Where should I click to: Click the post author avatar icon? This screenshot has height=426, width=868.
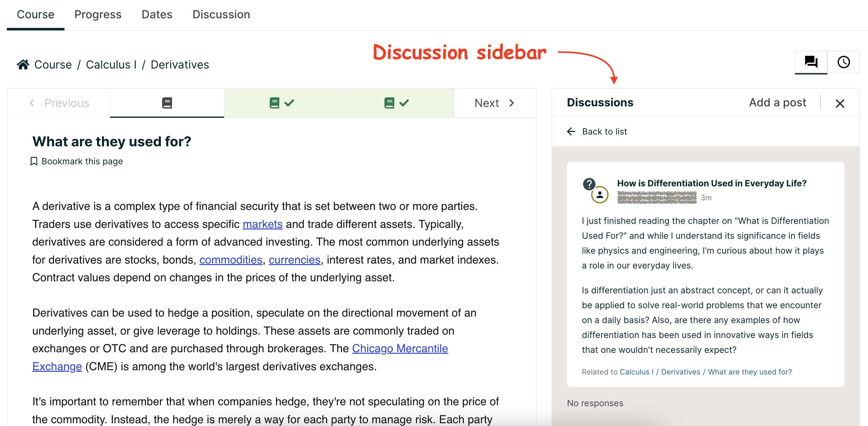pyautogui.click(x=600, y=195)
